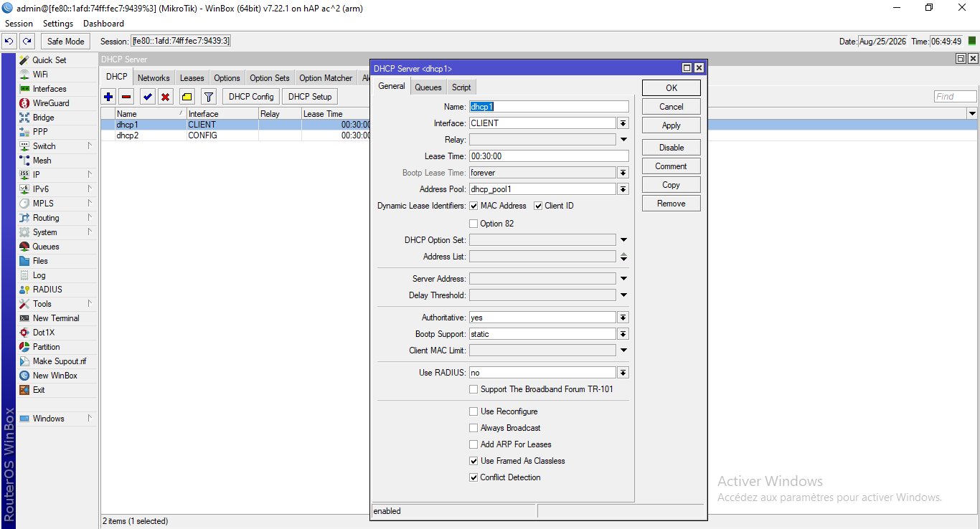Toggle the Safe Mode button
The width and height of the screenshot is (980, 529).
click(x=66, y=41)
